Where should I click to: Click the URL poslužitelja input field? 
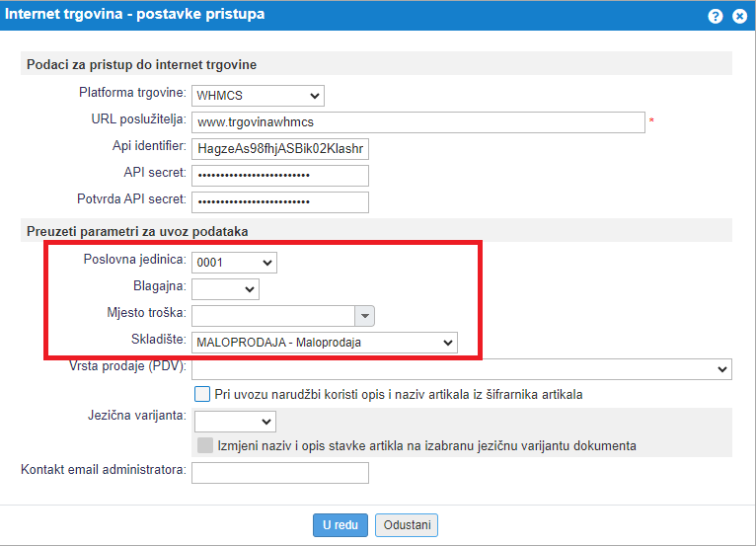click(417, 121)
